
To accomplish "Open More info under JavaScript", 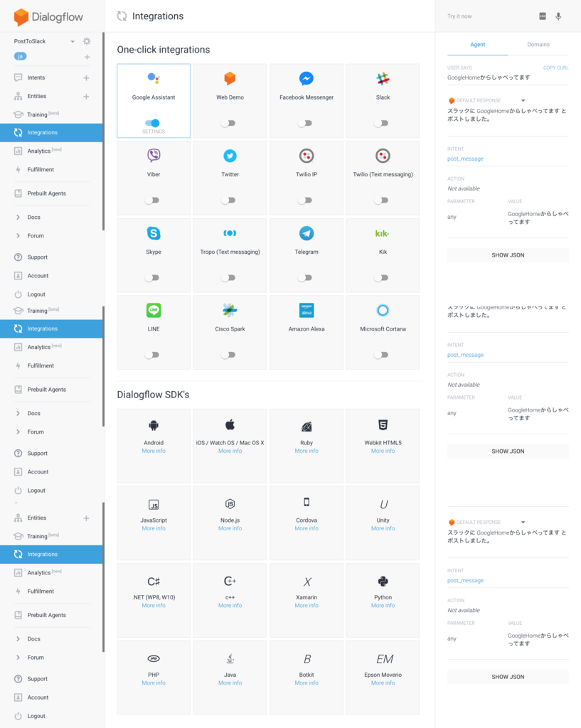I will 154,528.
